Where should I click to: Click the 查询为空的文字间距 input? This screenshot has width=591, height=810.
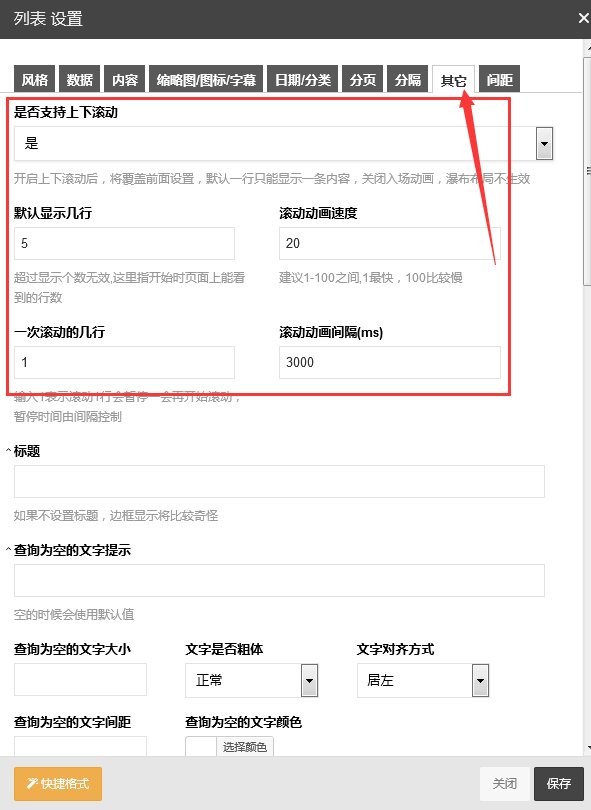click(80, 746)
